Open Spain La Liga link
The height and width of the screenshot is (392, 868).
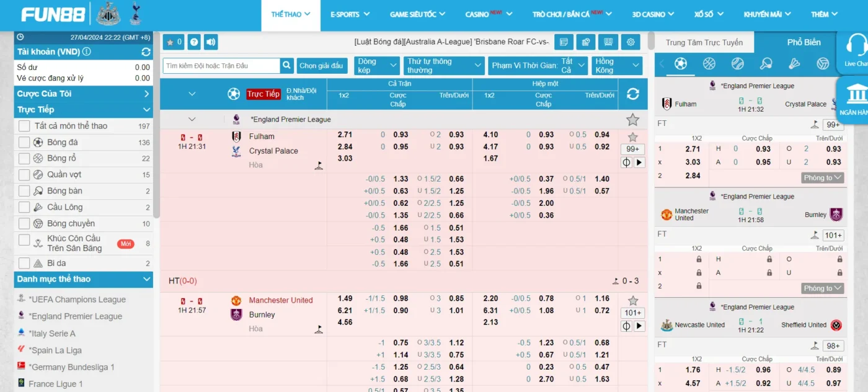point(55,350)
